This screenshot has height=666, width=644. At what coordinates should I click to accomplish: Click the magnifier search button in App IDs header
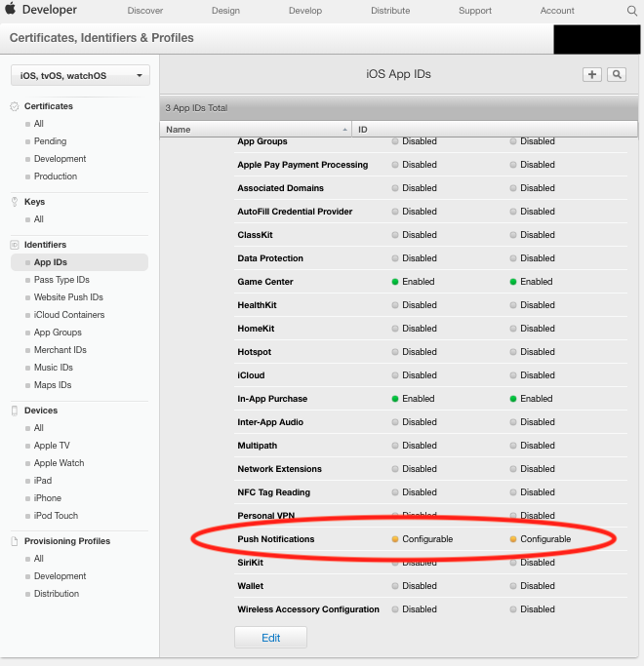[x=617, y=75]
